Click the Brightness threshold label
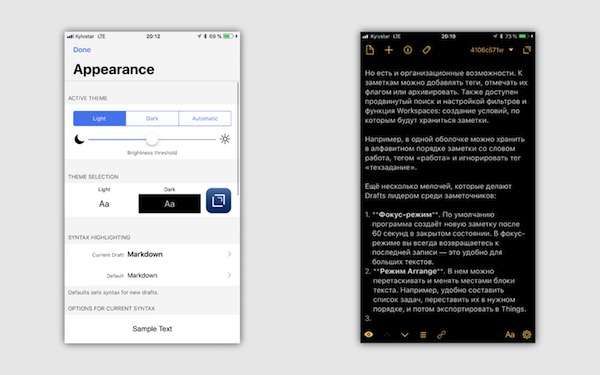This screenshot has height=375, width=600. pos(152,153)
